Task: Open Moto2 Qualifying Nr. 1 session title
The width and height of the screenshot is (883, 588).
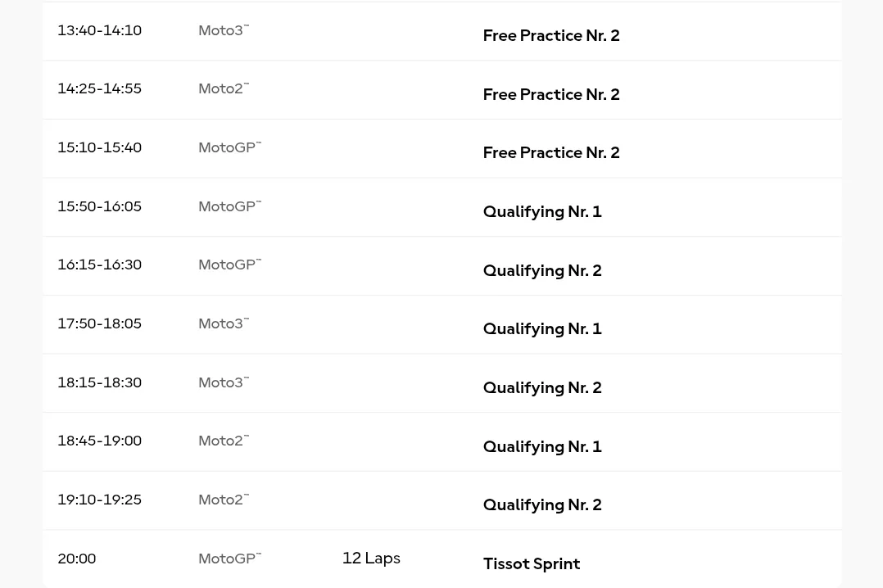Action: point(541,447)
